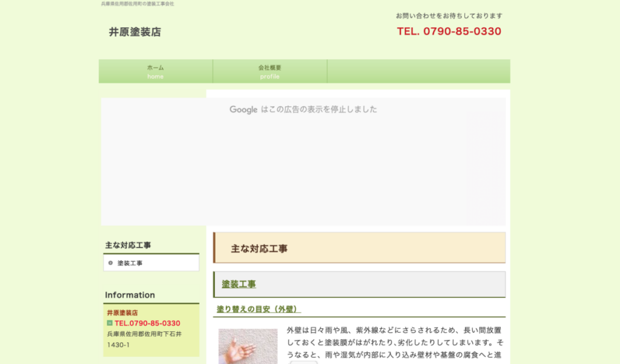Click the red header phone number 0790-85-0330
This screenshot has height=364, width=620.
(x=449, y=31)
